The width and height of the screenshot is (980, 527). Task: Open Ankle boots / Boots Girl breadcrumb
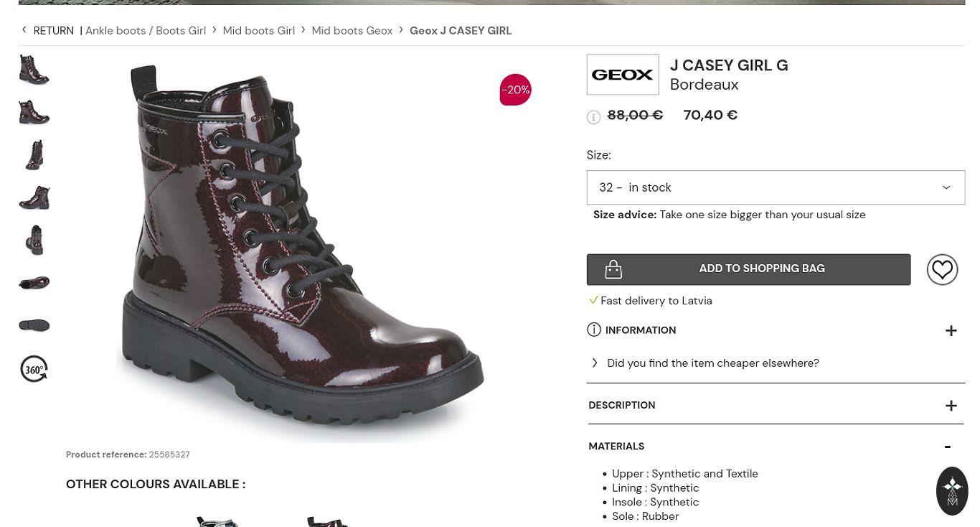tap(146, 31)
